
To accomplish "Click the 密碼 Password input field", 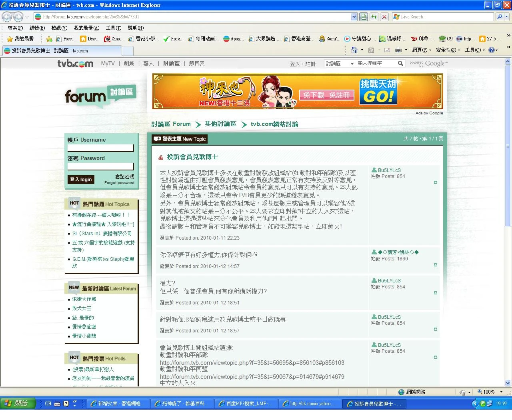I will (x=101, y=166).
